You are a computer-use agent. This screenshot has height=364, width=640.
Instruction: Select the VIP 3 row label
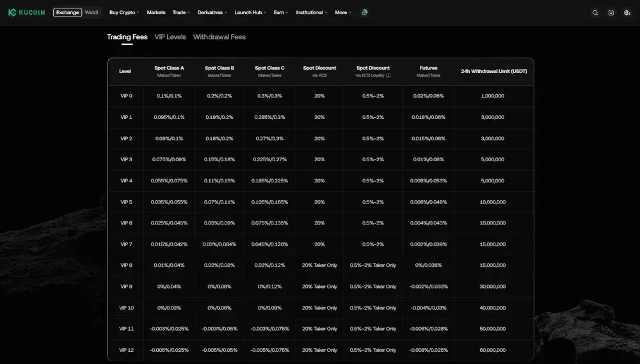pyautogui.click(x=126, y=159)
